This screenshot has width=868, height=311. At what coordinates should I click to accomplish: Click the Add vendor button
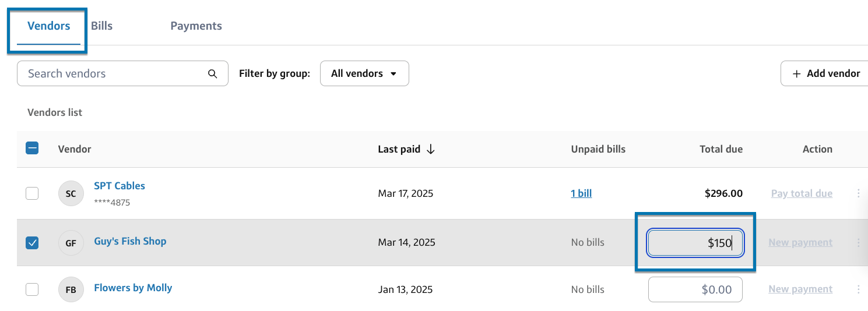825,73
